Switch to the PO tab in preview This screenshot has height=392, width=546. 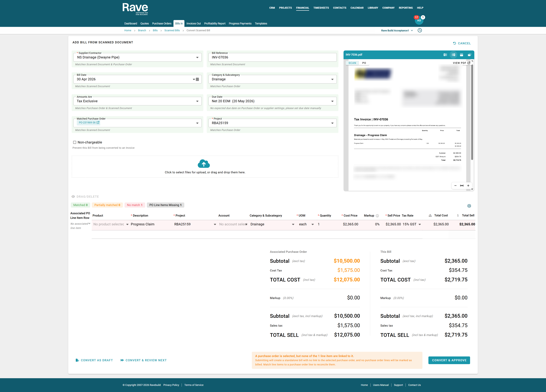[364, 63]
